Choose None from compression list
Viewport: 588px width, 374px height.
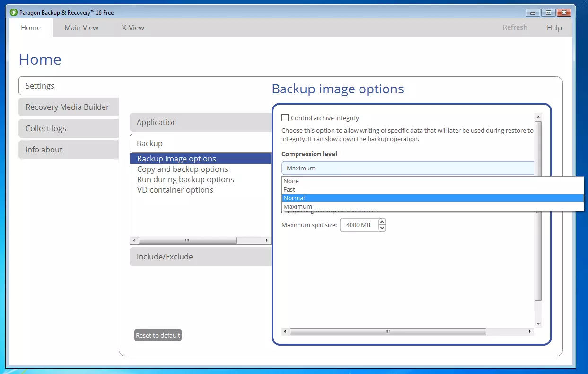tap(291, 181)
